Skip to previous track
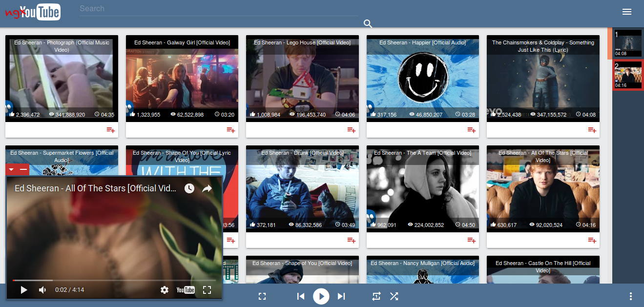The width and height of the screenshot is (644, 307). click(301, 296)
